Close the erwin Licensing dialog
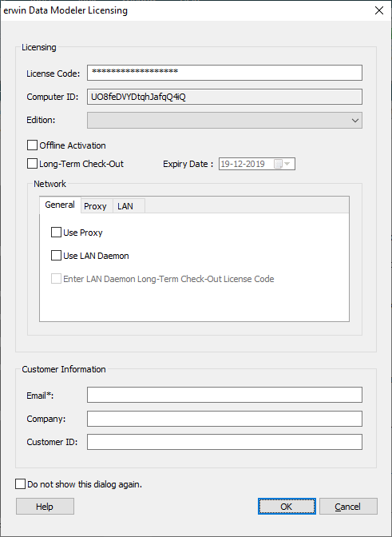392x537 pixels. (379, 10)
